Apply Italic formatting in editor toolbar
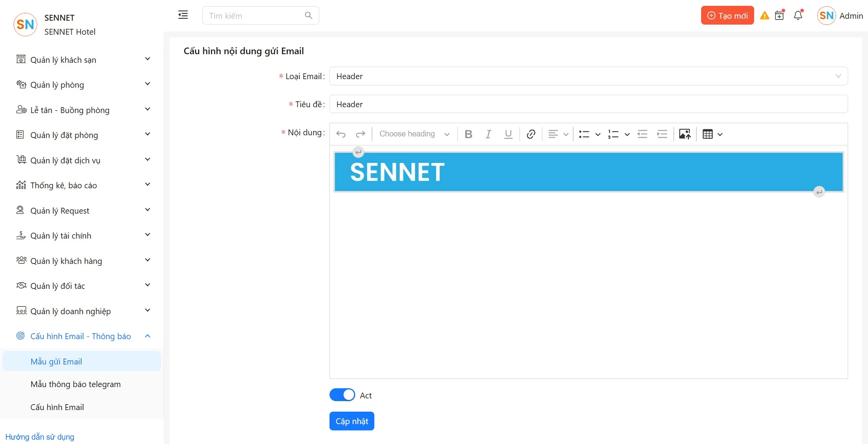 click(488, 134)
